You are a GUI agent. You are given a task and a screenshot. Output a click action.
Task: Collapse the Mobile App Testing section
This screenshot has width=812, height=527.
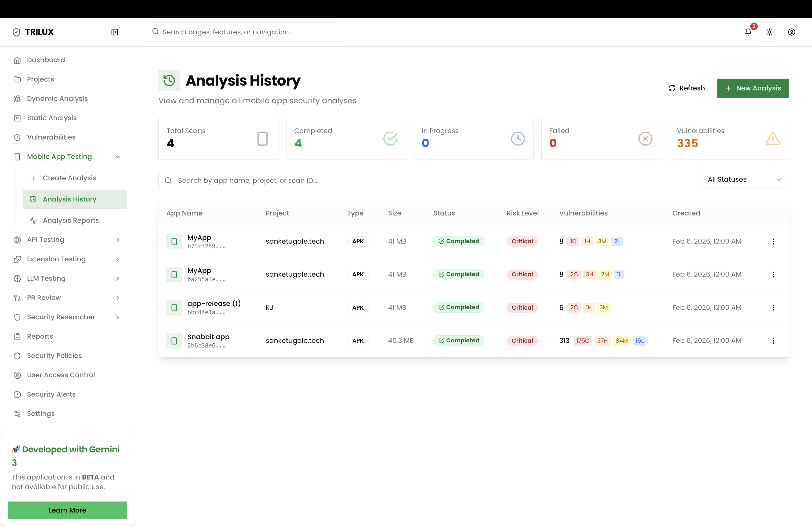(x=118, y=156)
